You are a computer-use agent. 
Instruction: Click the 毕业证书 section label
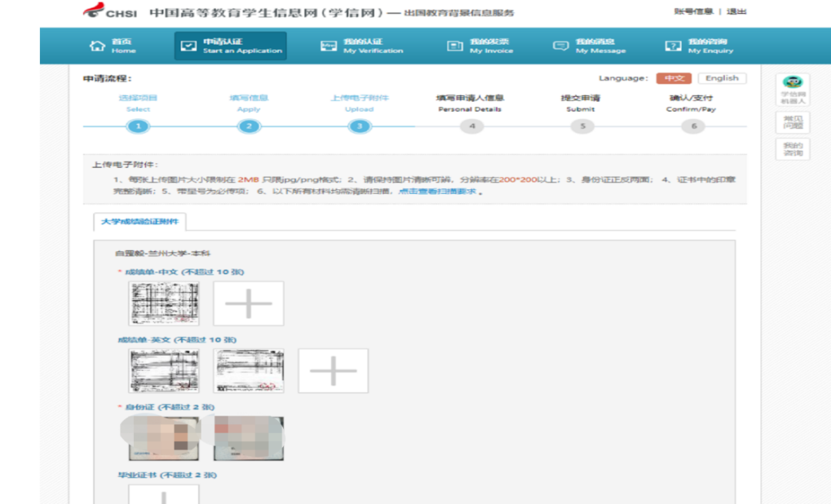167,475
